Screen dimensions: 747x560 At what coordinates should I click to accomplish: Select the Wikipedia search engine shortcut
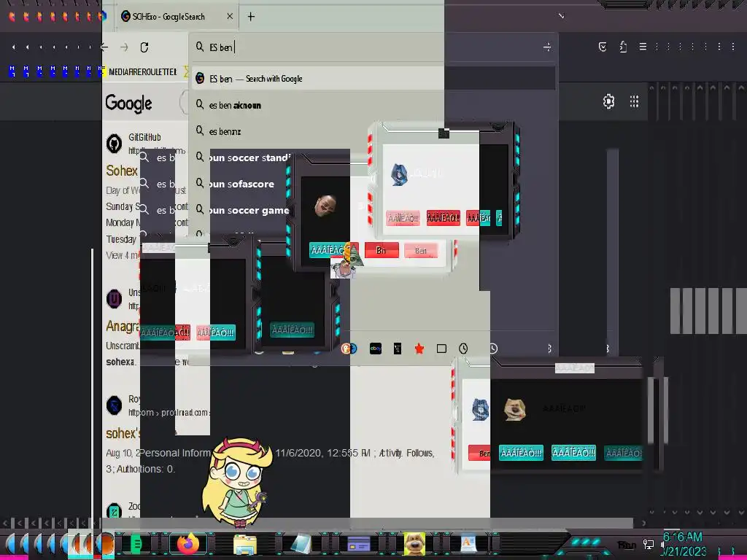(x=398, y=349)
